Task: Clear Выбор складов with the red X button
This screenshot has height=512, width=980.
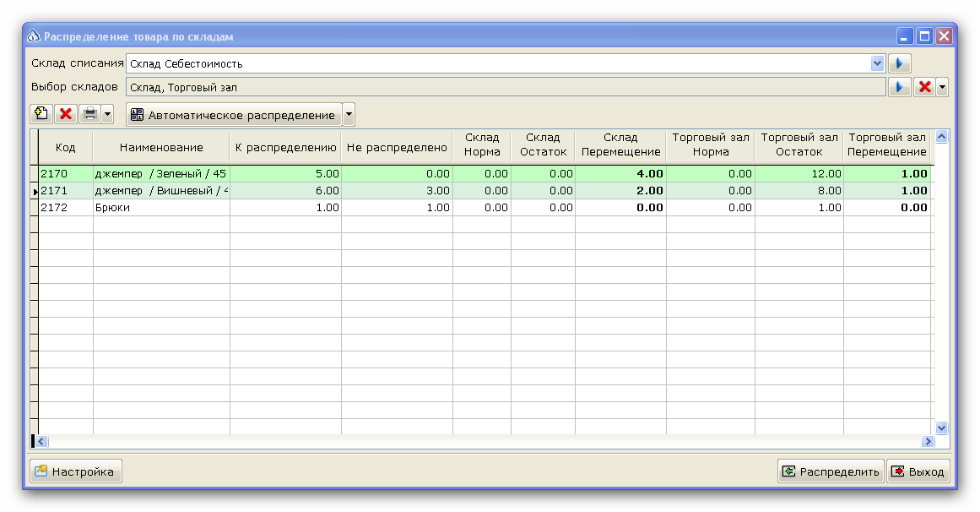Action: [924, 87]
